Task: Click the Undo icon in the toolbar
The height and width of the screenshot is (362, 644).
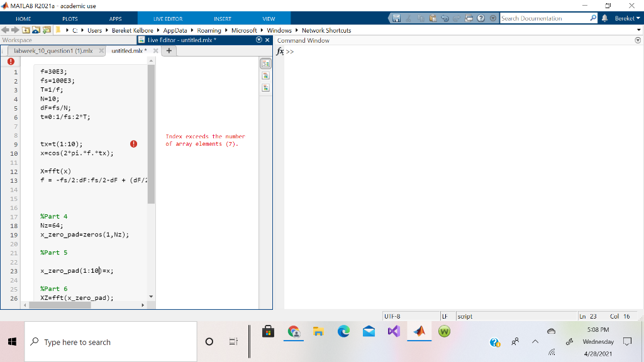Action: (x=445, y=19)
